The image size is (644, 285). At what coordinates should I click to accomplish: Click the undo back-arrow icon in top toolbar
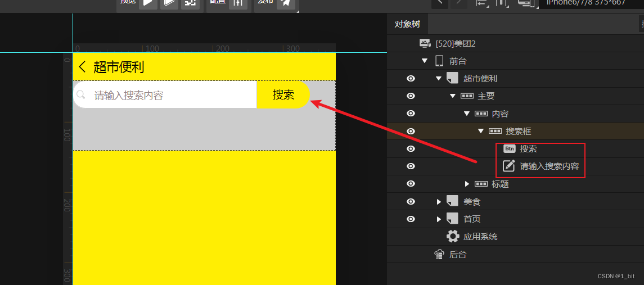pyautogui.click(x=440, y=3)
